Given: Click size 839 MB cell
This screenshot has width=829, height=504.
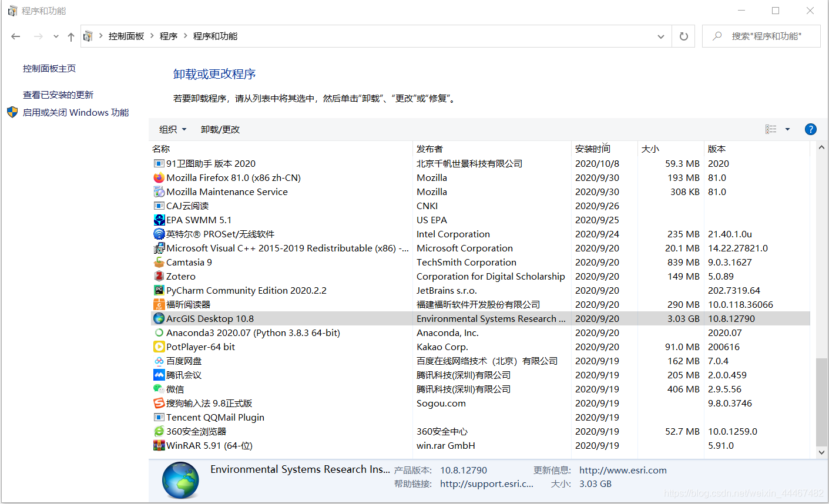Looking at the screenshot, I should coord(683,262).
